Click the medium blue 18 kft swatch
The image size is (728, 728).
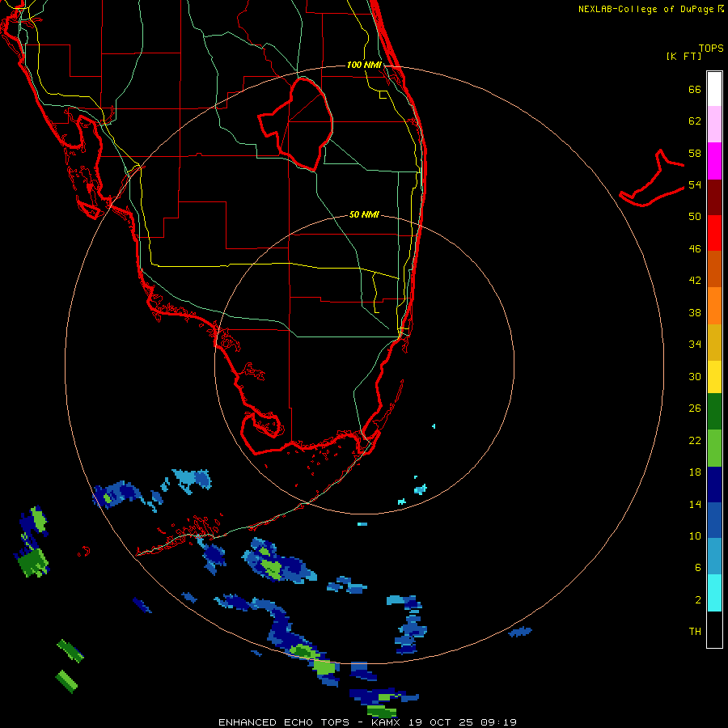[714, 520]
